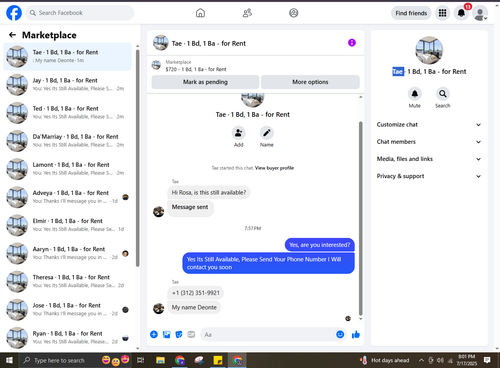Open more actions plus icon in composer
The image size is (500, 368).
coord(154,334)
